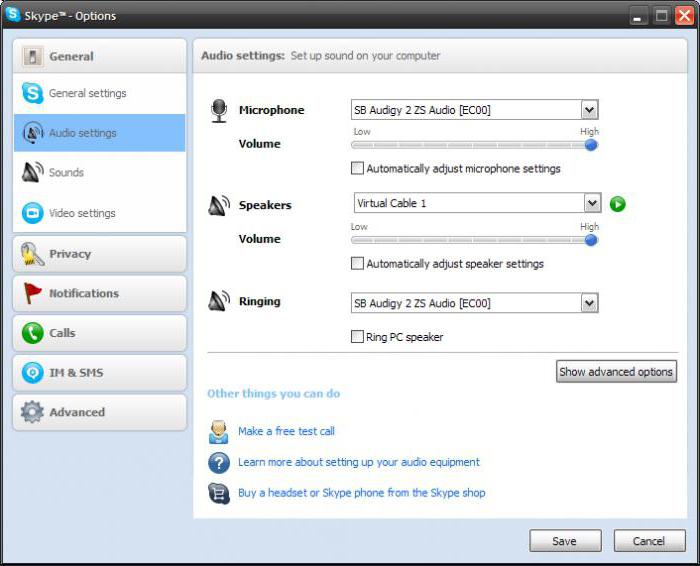
Task: Click the blue question mark help icon
Action: click(x=219, y=463)
